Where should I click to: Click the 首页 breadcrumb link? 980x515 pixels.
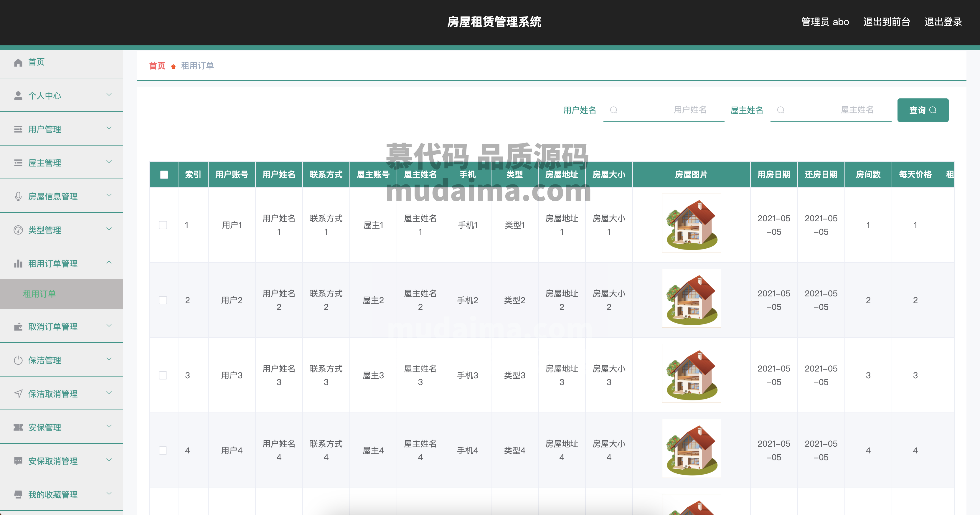(x=157, y=66)
